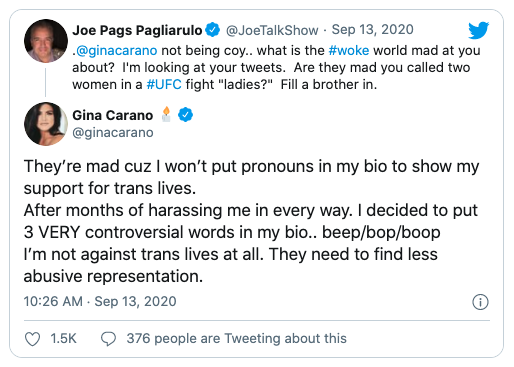
Task: Click Gina Carano verified badge
Action: [x=185, y=115]
